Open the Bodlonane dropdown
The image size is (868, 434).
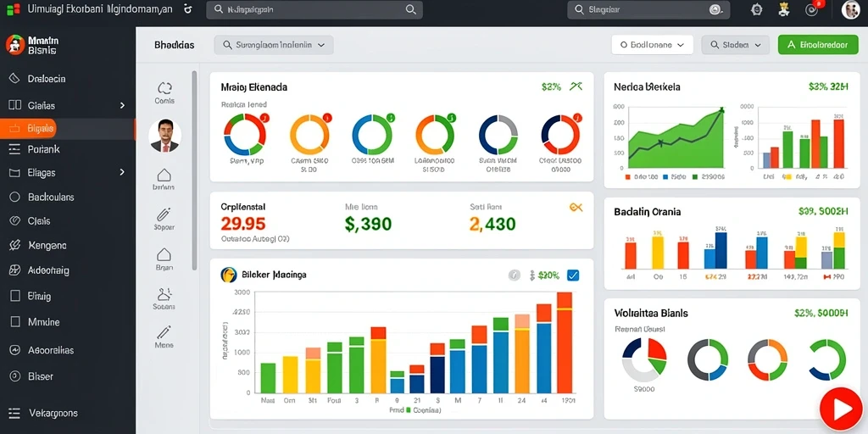[x=652, y=46]
